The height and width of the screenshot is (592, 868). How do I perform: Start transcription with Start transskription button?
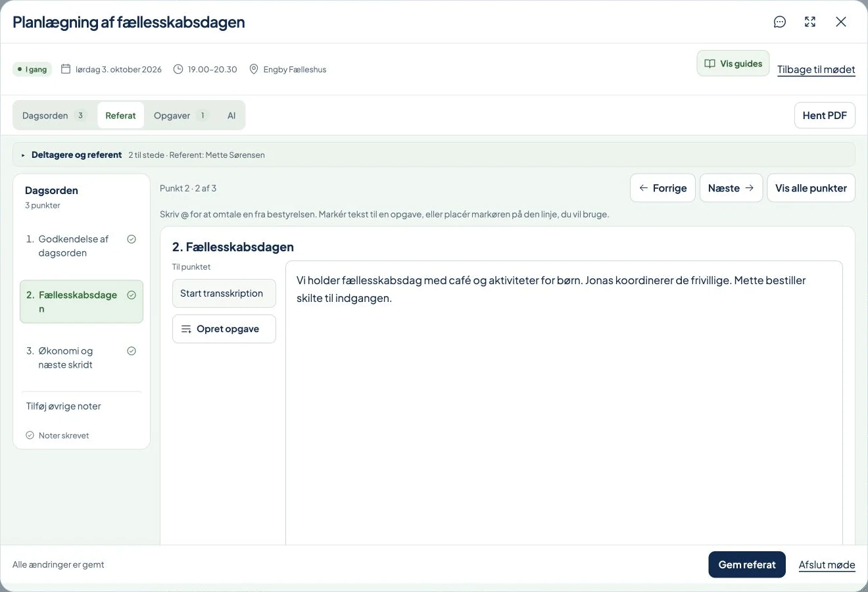(x=224, y=293)
